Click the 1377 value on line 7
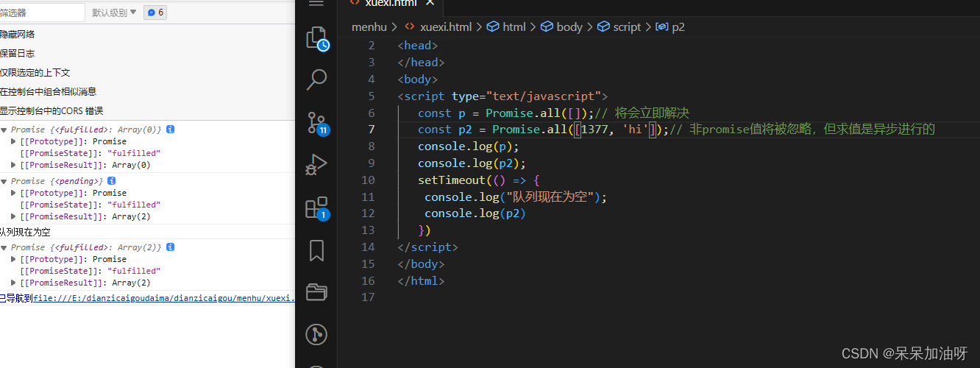This screenshot has width=980, height=368. (x=595, y=130)
